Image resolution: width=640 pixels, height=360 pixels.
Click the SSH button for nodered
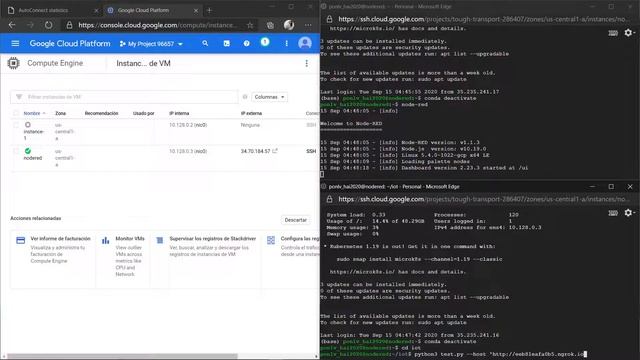[311, 151]
